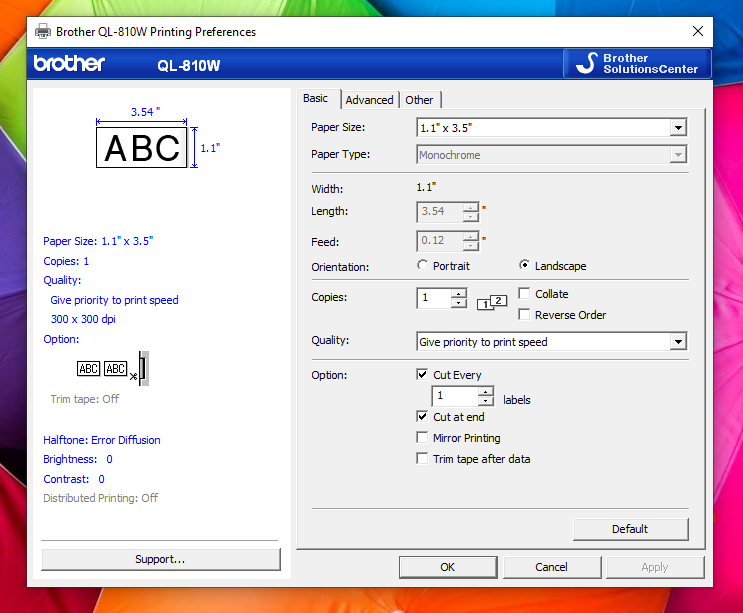743x613 pixels.
Task: Click the ABC label preview thumbnail
Action: tap(142, 147)
